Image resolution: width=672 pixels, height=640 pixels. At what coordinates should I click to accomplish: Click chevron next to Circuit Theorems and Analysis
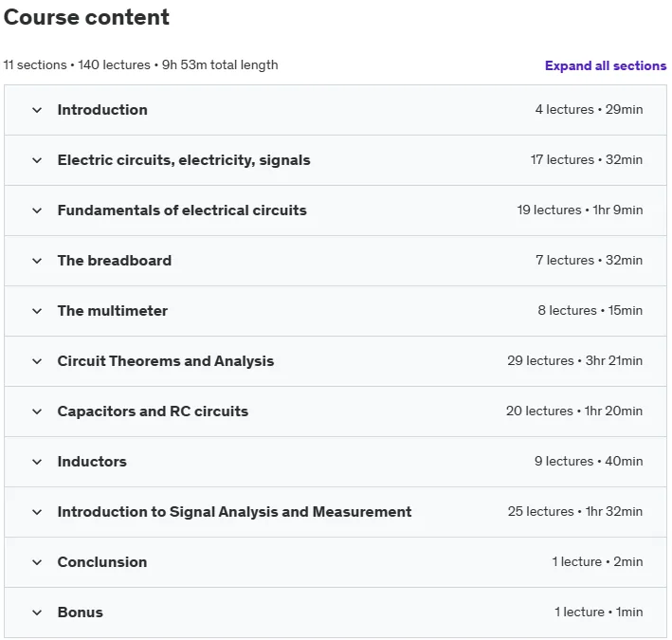point(37,361)
